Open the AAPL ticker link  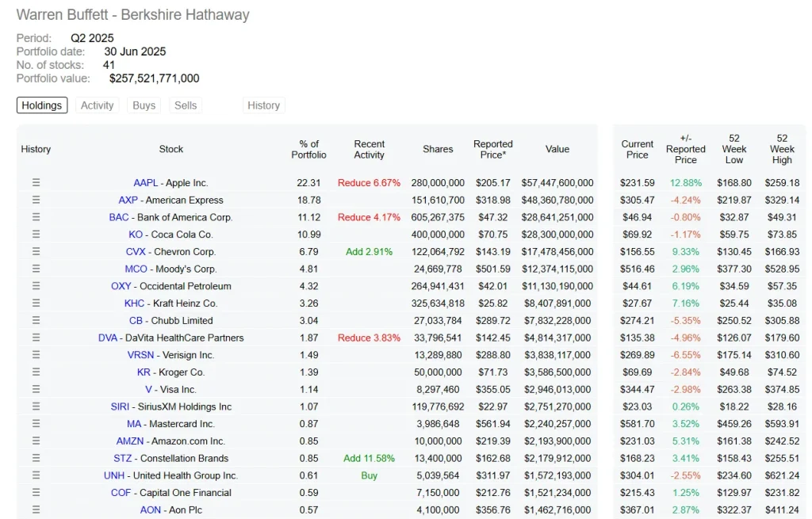click(x=146, y=183)
